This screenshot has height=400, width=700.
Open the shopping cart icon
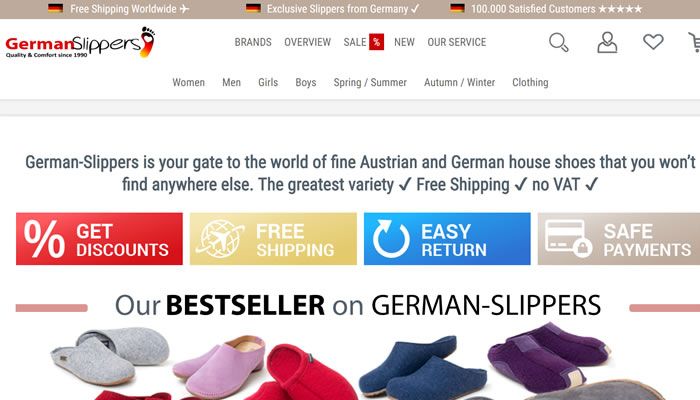(x=694, y=42)
